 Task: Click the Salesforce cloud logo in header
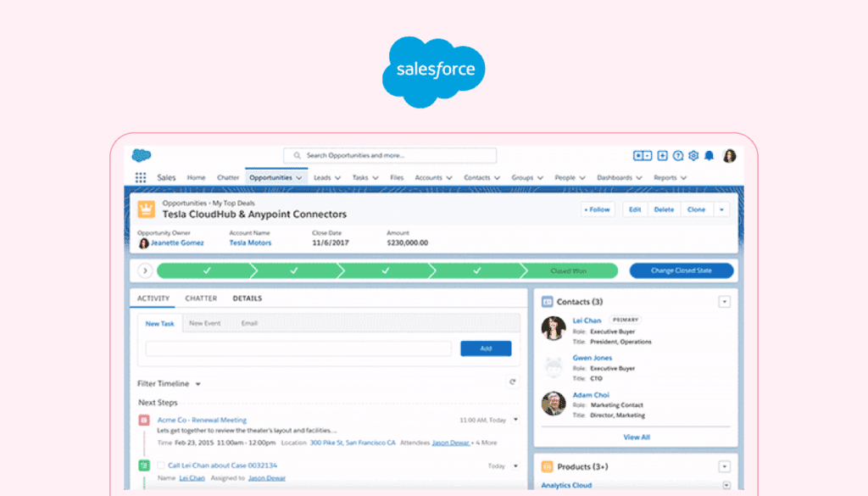point(142,156)
